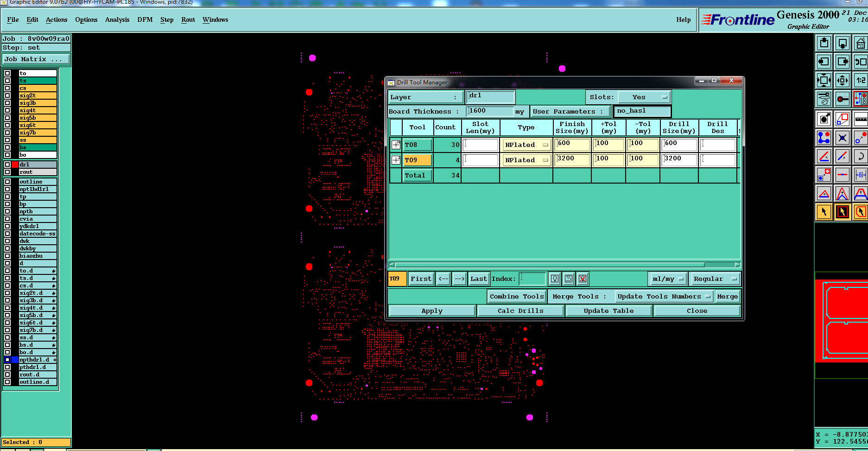Select the zoom area rectangle tool
868x451 pixels.
point(843,119)
